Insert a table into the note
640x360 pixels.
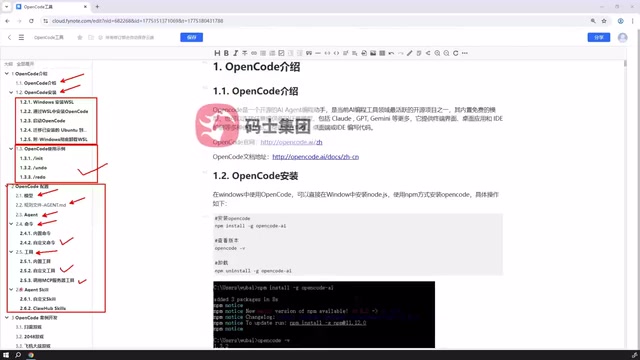coord(382,53)
